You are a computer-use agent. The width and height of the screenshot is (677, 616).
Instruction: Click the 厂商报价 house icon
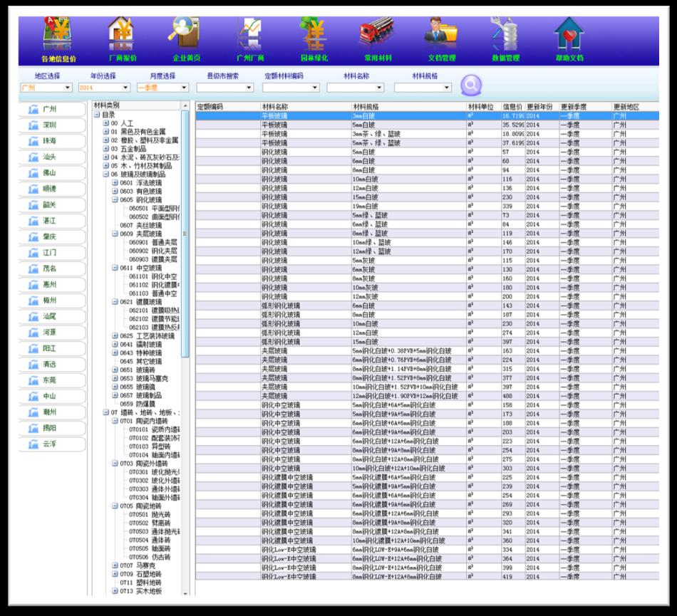coord(122,36)
